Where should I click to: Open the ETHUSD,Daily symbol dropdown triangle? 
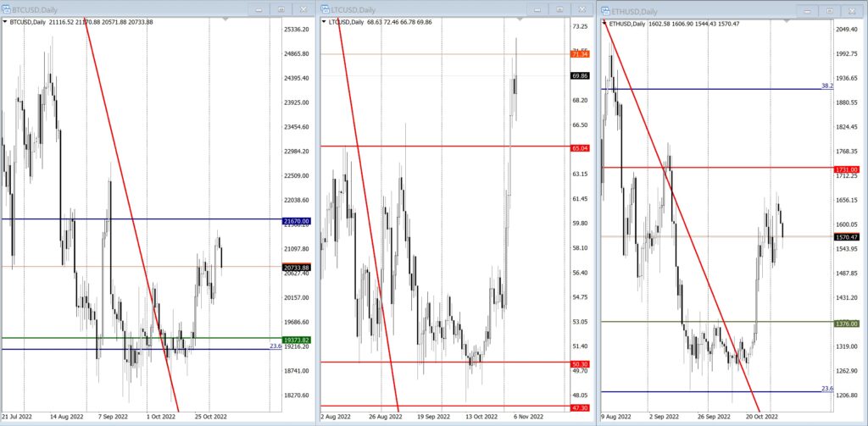[x=604, y=24]
